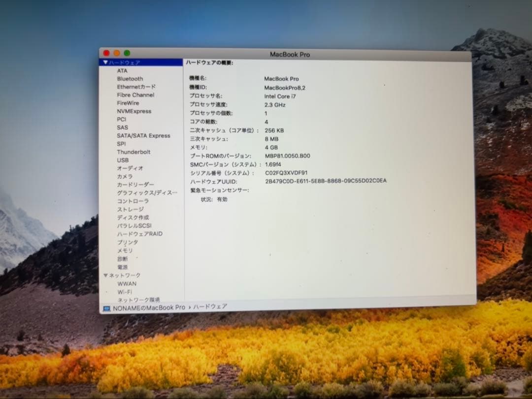The image size is (532, 399).
Task: Click NONAMEのMacBook Pro in path bar
Action: tap(149, 307)
